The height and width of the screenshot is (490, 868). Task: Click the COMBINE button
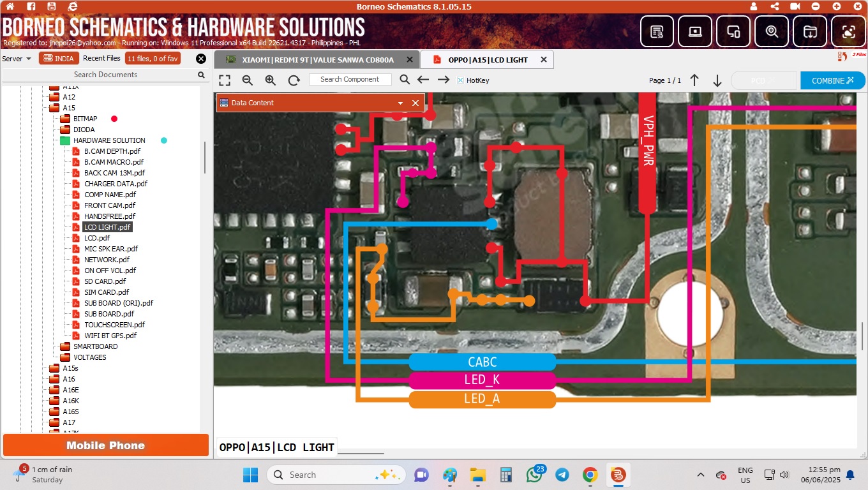[x=832, y=80]
